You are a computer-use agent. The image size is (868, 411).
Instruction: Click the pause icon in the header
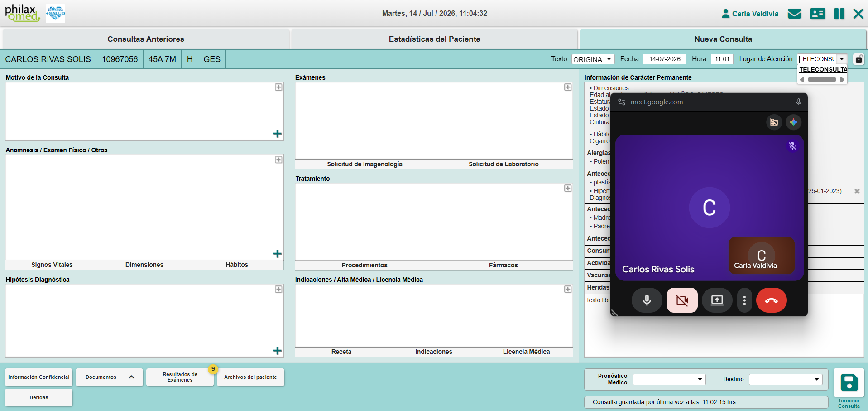[839, 14]
